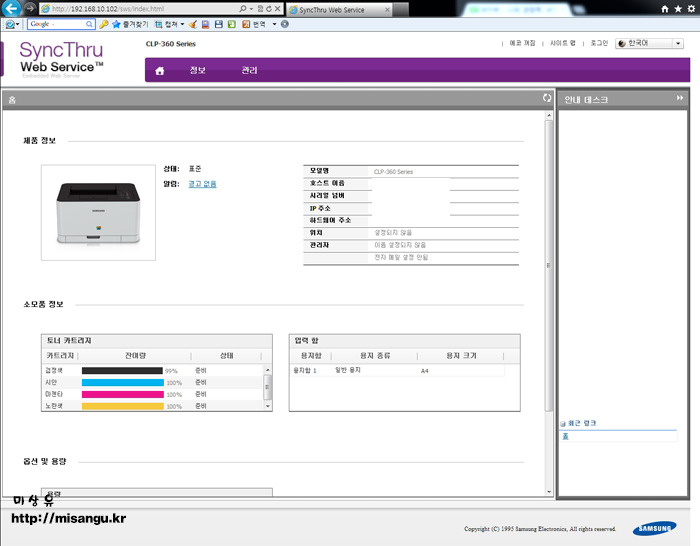Viewport: 700px width, 546px height.
Task: Click the 용지 종류 column header
Action: (375, 355)
